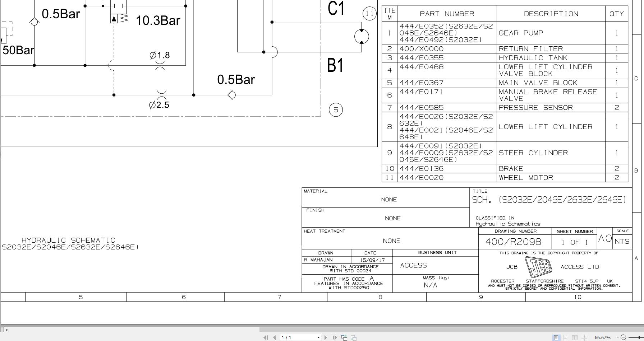Open the page number dropdown
The image size is (644, 341).
tap(318, 337)
